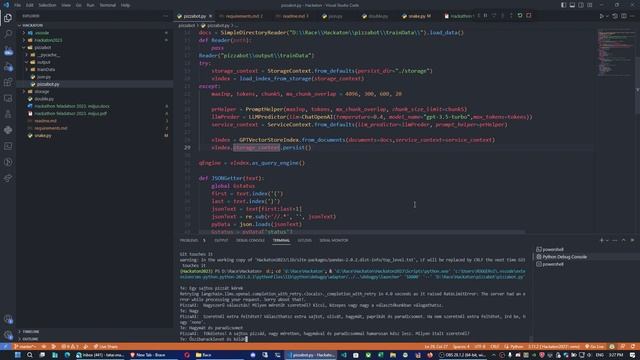This screenshot has width=640, height=360.
Task: Open the Manage gear icon
Action: click(x=8, y=335)
